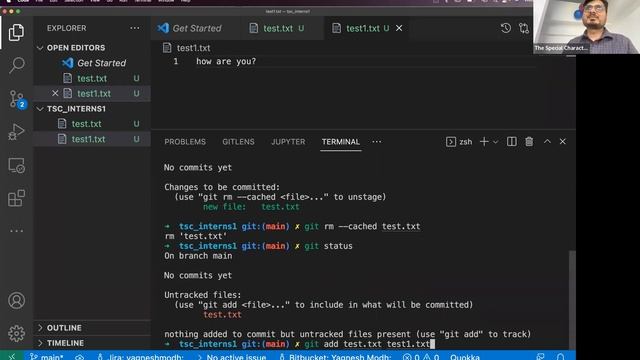
Task: Select the Terminal tab
Action: pyautogui.click(x=340, y=142)
